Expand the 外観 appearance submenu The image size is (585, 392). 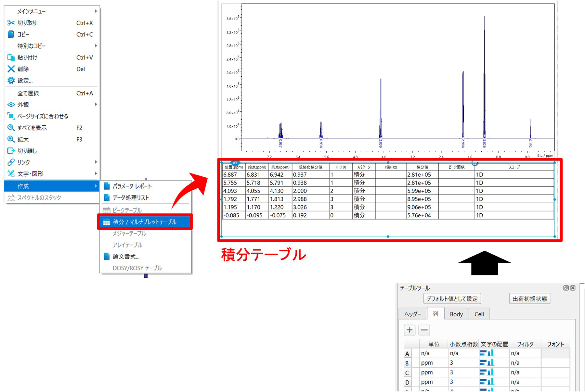tap(52, 105)
